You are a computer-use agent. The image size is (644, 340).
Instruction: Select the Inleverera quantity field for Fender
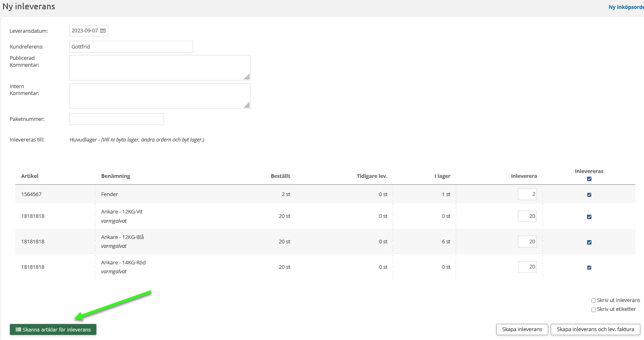(527, 194)
